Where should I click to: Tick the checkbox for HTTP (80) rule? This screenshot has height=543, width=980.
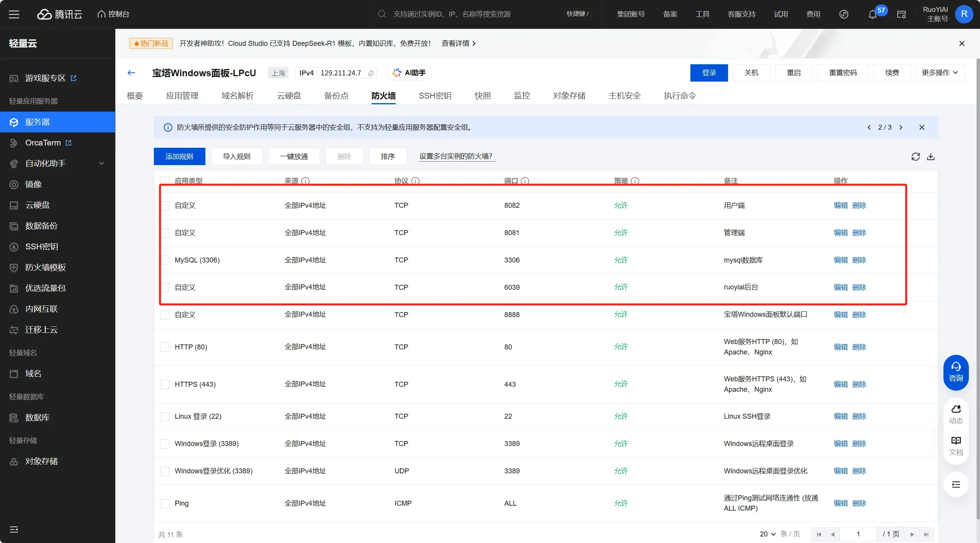[x=165, y=347]
